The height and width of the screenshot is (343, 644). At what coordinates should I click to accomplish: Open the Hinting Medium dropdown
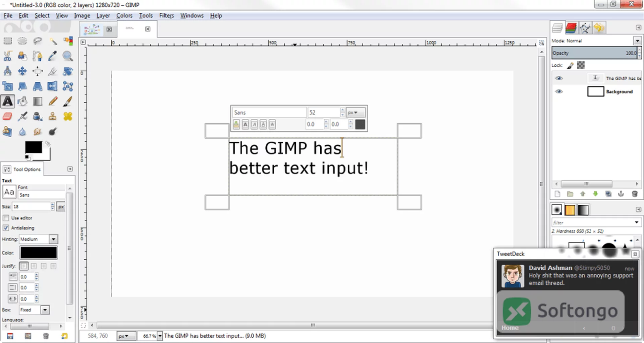(x=39, y=239)
